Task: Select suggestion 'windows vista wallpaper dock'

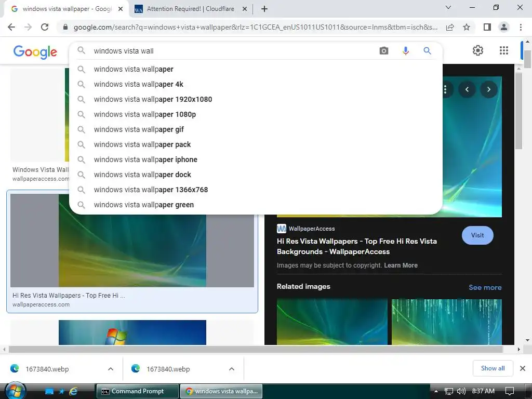Action: click(x=256, y=175)
